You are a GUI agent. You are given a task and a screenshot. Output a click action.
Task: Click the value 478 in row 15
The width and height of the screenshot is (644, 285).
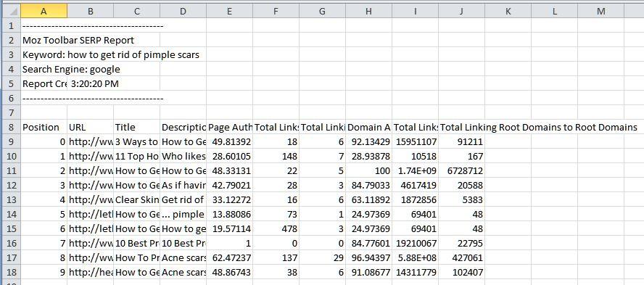[276, 228]
